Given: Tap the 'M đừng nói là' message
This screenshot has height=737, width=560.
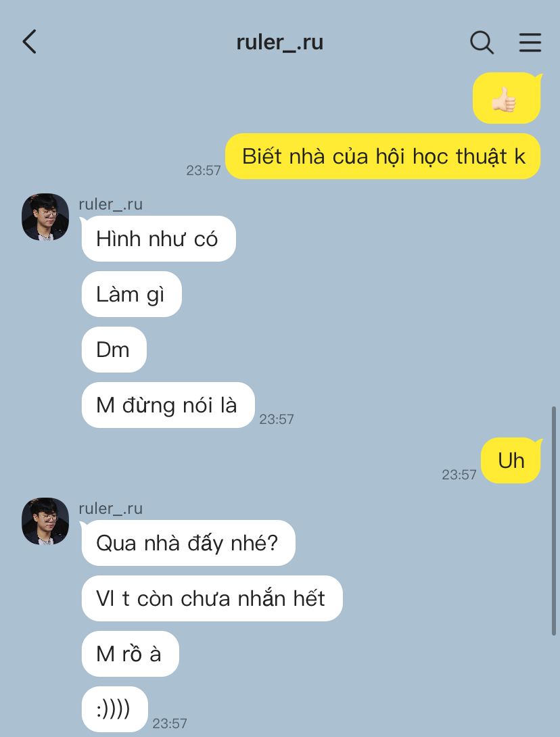Looking at the screenshot, I should (x=168, y=405).
